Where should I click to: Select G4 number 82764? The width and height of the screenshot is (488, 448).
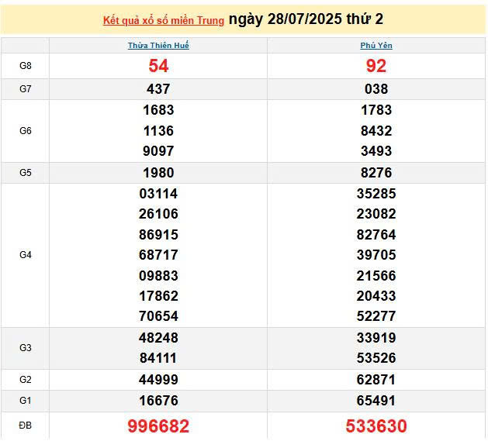(376, 235)
